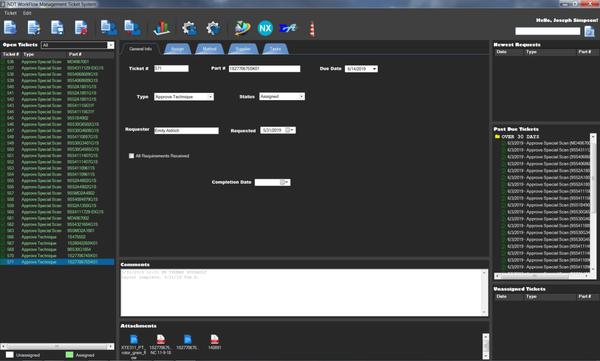600x361 pixels.
Task: Click the search icon beside the top-right search field
Action: (590, 31)
